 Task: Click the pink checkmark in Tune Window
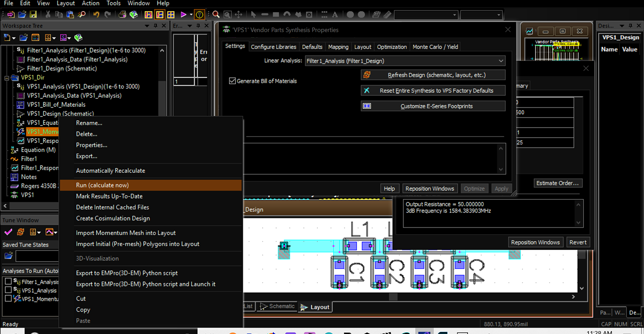click(8, 232)
